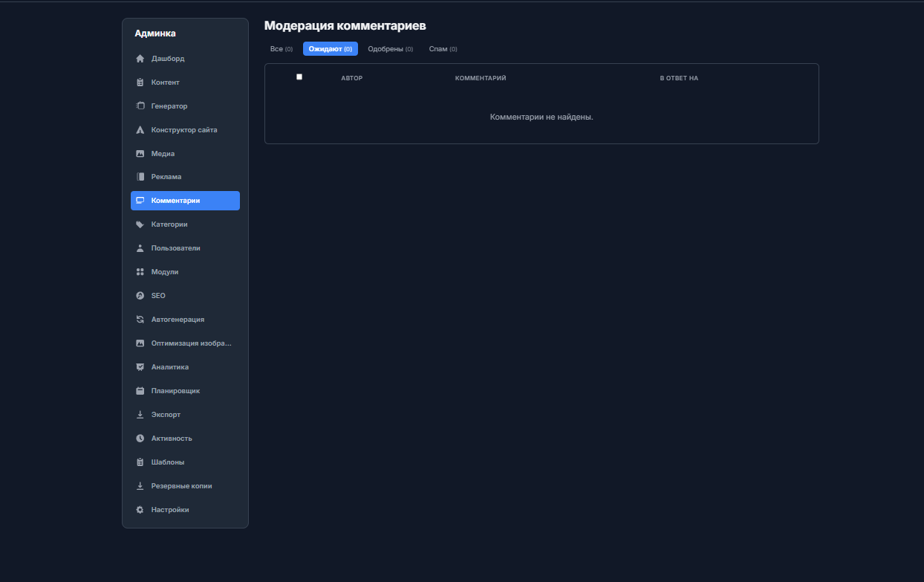Screen dimensions: 924x582
Task: Click the Активность clock icon
Action: point(140,439)
